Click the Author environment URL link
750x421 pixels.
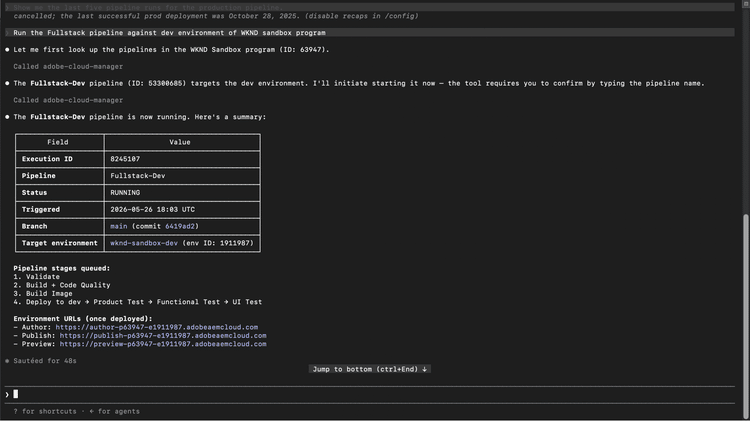(x=156, y=327)
